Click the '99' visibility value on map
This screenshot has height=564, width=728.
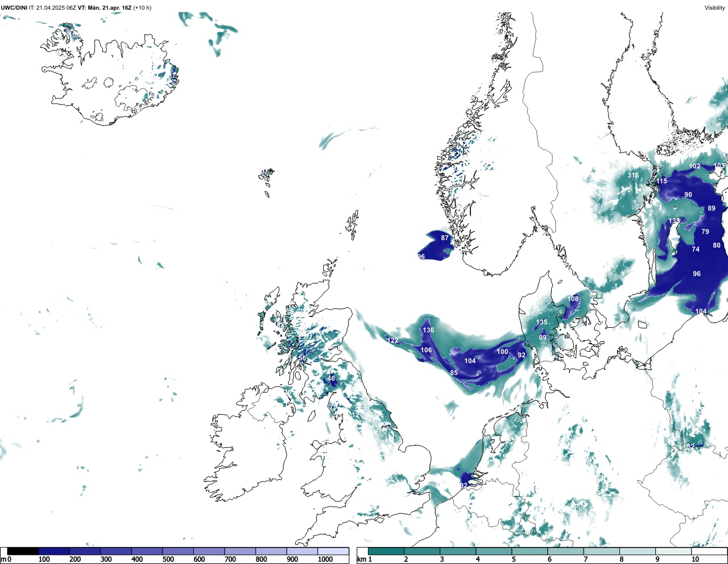(x=543, y=338)
